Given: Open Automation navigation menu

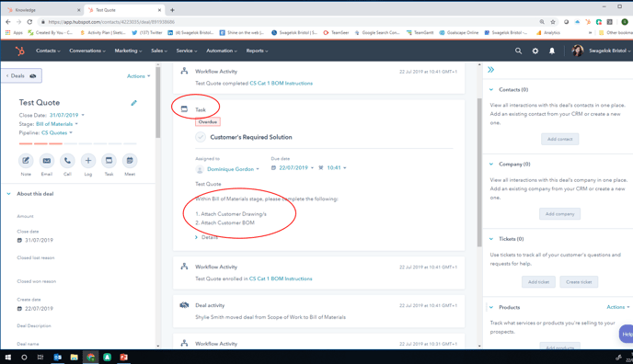Looking at the screenshot, I should [222, 51].
